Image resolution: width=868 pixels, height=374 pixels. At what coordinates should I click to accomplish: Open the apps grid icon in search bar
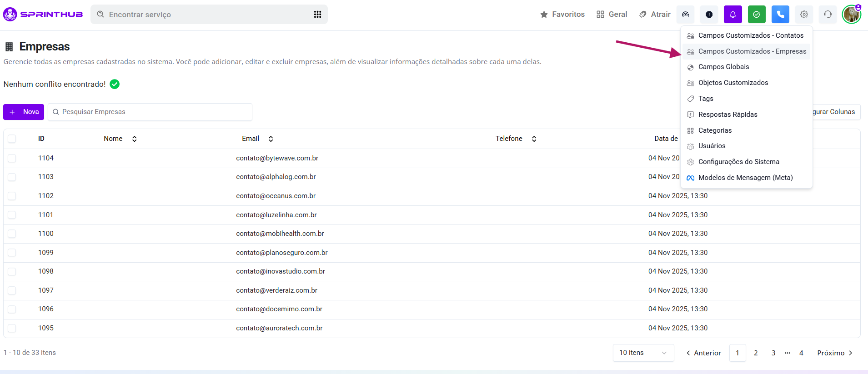click(x=317, y=15)
